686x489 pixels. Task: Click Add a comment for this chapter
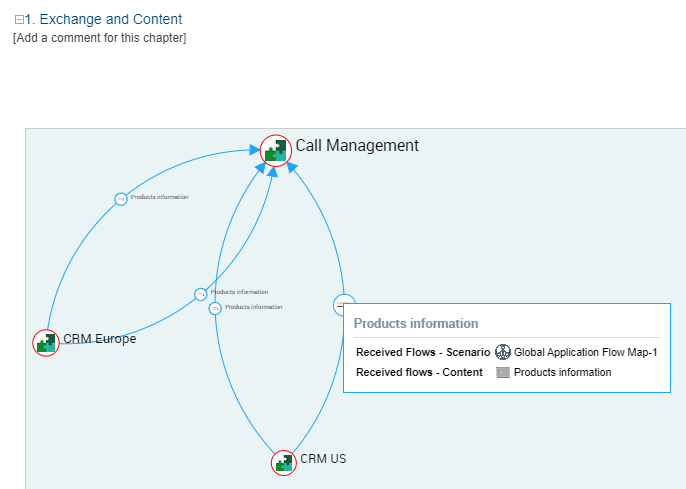[x=99, y=38]
